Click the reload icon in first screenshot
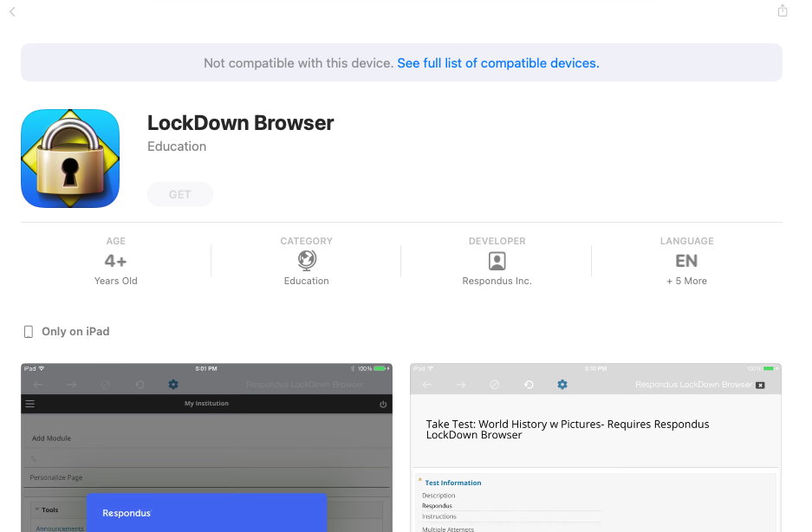The height and width of the screenshot is (532, 812). click(140, 385)
